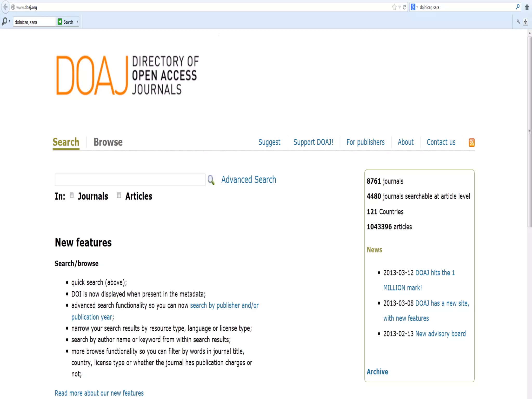Click magnifier in browser search box

(x=517, y=7)
